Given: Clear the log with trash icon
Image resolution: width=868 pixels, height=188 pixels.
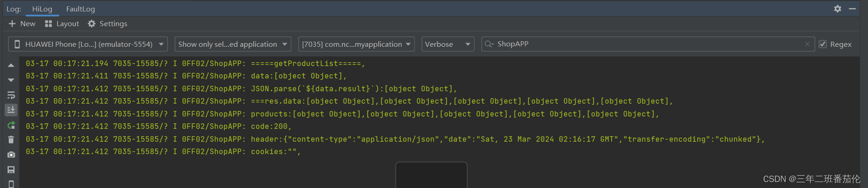Looking at the screenshot, I should tap(11, 140).
